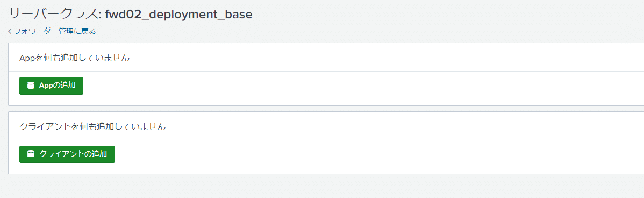Image resolution: width=644 pixels, height=198 pixels.
Task: Click the App panel header section
Action: tap(326, 58)
